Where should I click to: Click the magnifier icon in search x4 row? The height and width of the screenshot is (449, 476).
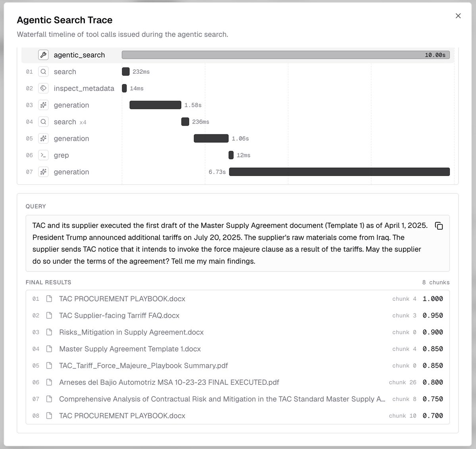[43, 122]
